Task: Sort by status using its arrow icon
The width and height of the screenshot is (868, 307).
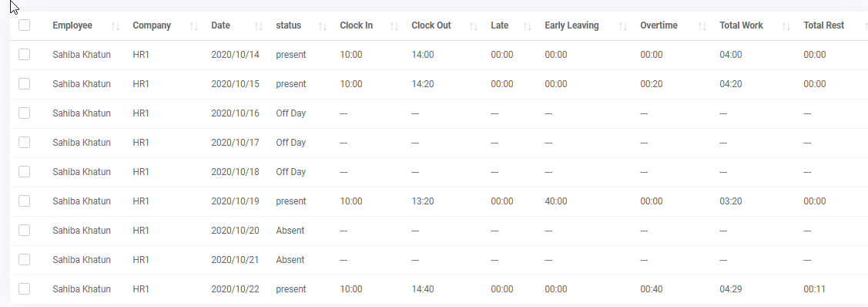Action: [x=323, y=26]
